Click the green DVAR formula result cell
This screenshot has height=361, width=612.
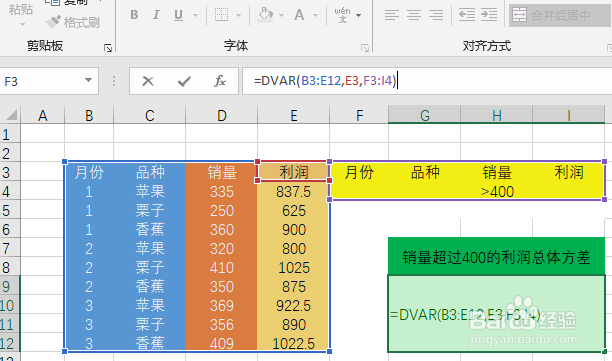(x=496, y=314)
